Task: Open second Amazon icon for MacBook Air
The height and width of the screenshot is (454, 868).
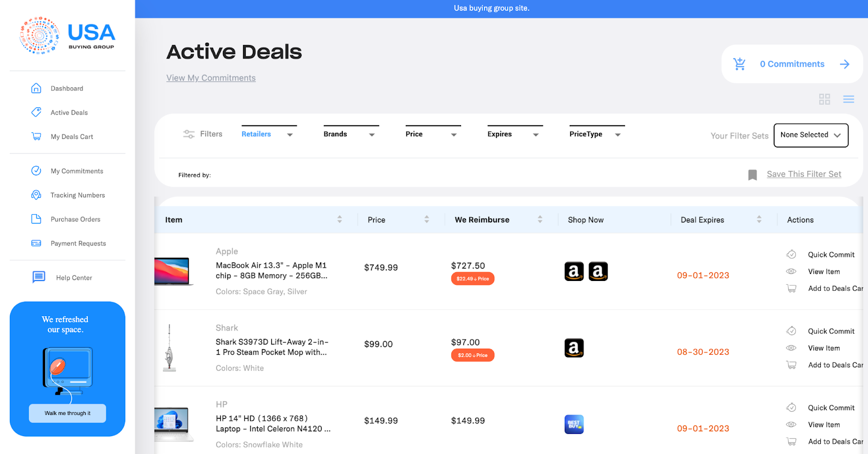Action: point(598,271)
